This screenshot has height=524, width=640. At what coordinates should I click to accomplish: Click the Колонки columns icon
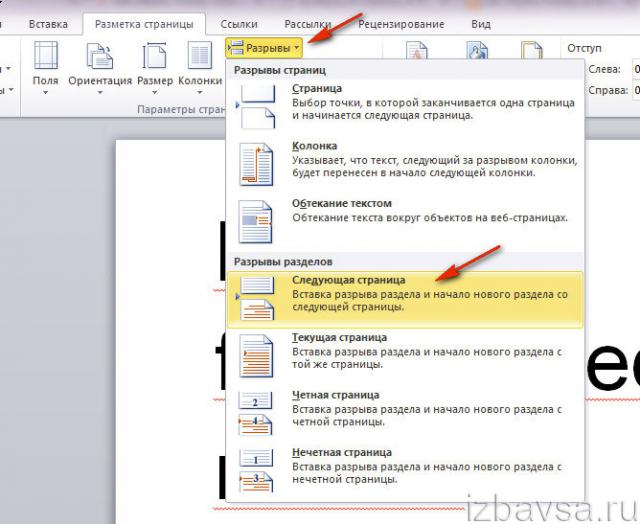point(200,58)
